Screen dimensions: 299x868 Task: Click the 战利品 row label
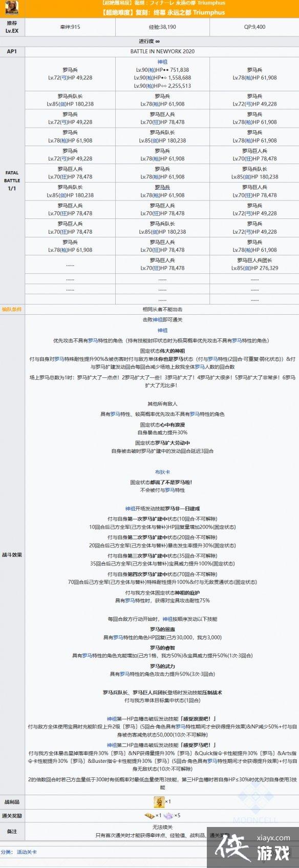click(x=12, y=801)
